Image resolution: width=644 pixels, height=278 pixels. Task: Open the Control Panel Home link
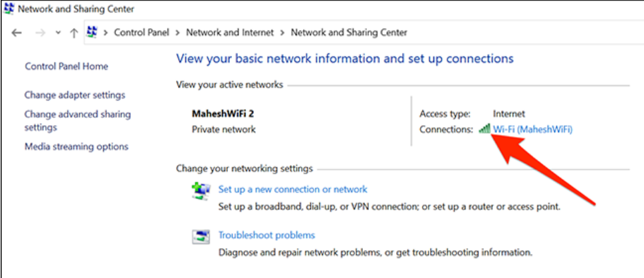66,67
